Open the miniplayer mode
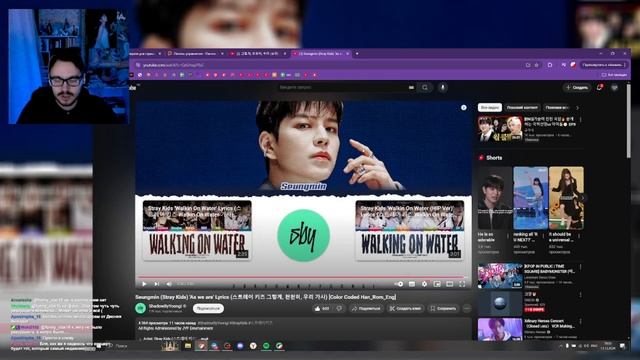 437,284
